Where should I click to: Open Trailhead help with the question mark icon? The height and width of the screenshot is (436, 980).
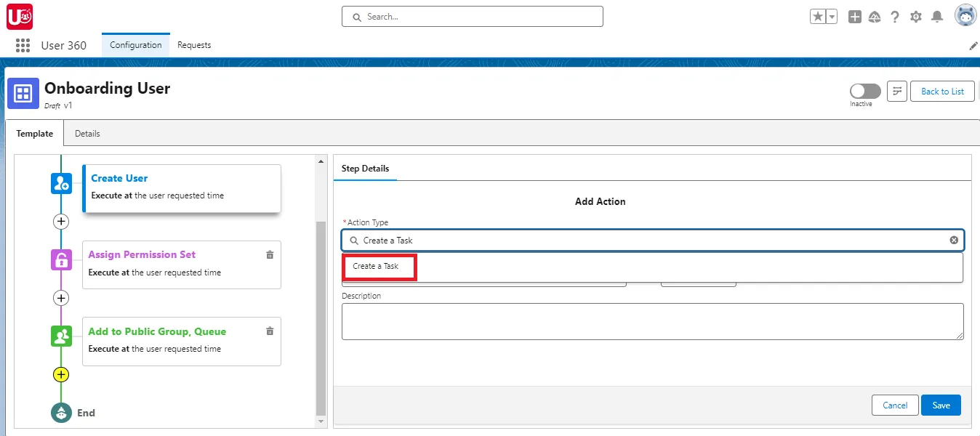pos(895,16)
